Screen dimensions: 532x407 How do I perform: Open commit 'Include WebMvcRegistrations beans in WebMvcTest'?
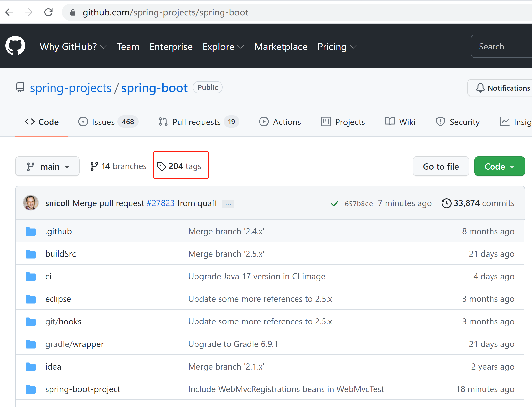[286, 389]
